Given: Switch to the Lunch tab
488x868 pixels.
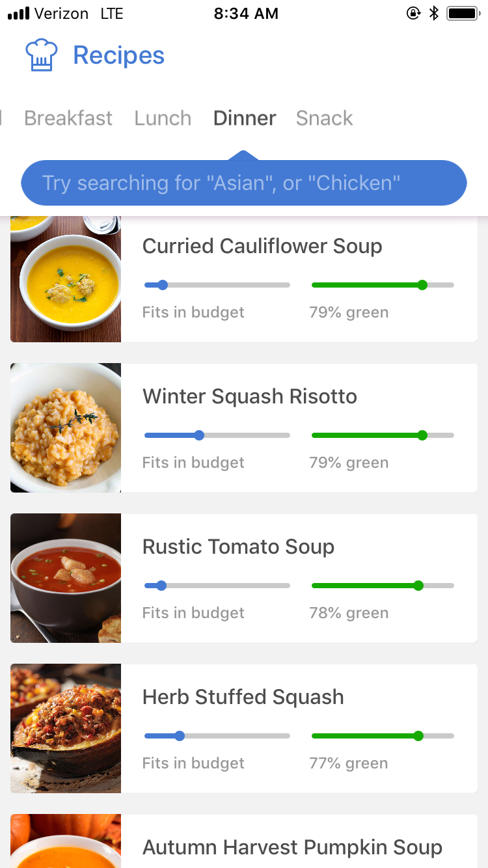Looking at the screenshot, I should (163, 118).
